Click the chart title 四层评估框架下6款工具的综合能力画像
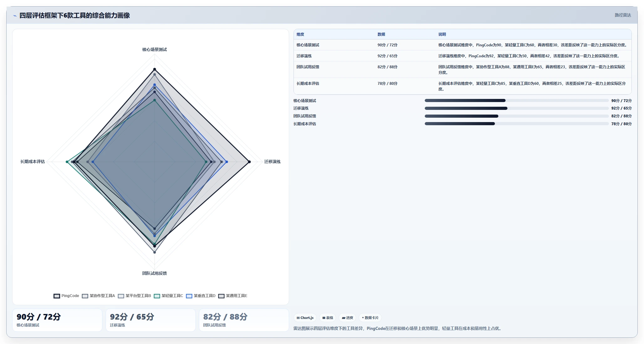The width and height of the screenshot is (644, 344). (x=75, y=15)
